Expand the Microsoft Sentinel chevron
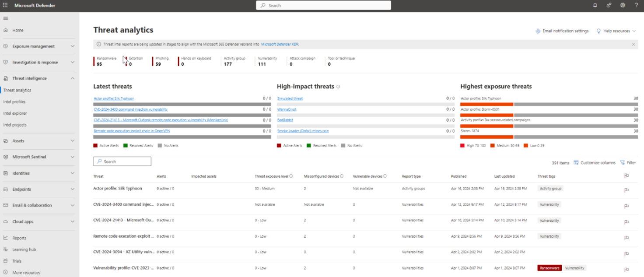Screen dimensions: 644x277 tap(73, 157)
